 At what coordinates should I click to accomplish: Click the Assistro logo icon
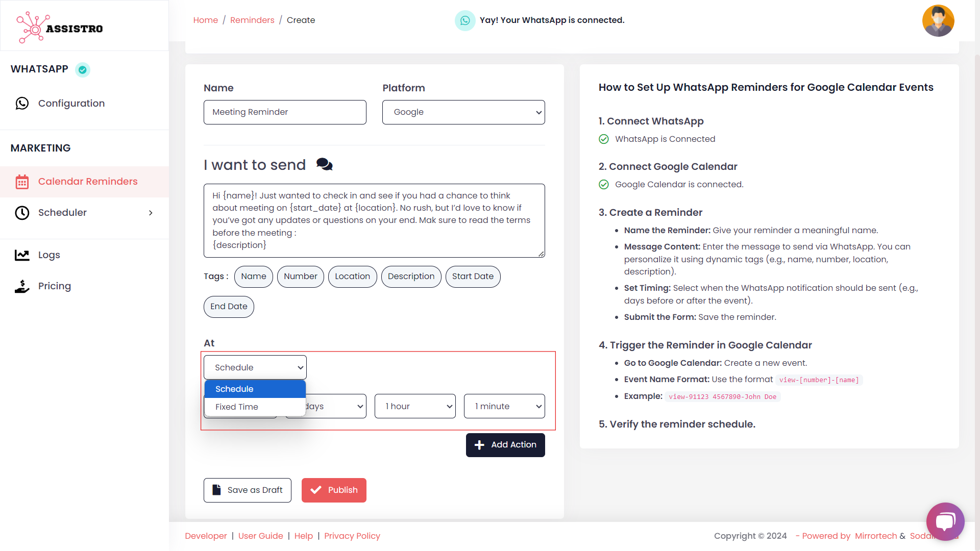tap(32, 28)
